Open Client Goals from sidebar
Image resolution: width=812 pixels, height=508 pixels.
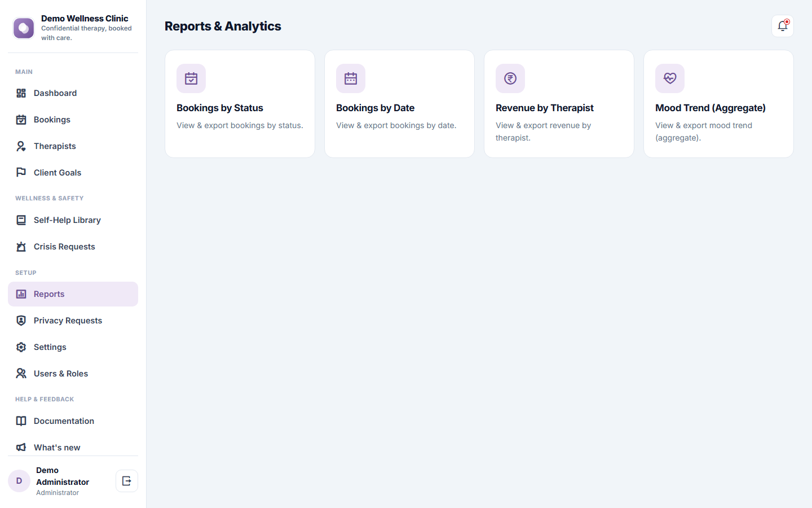click(73, 173)
